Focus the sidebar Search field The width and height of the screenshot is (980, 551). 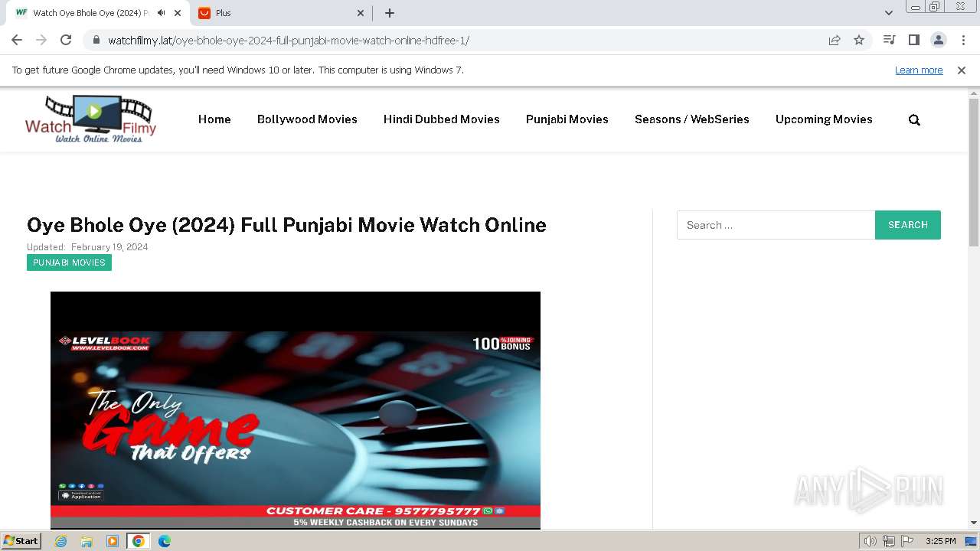[x=776, y=225]
